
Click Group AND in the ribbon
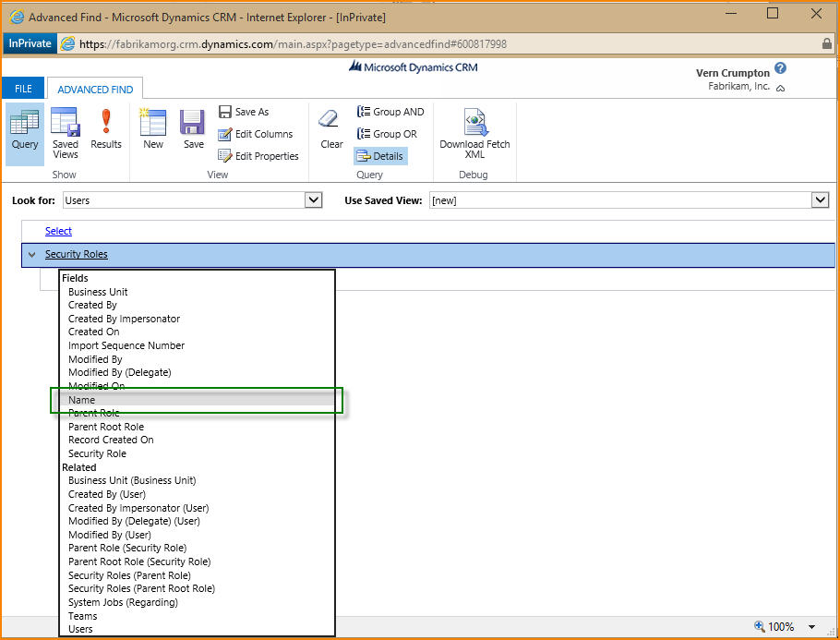(x=390, y=112)
